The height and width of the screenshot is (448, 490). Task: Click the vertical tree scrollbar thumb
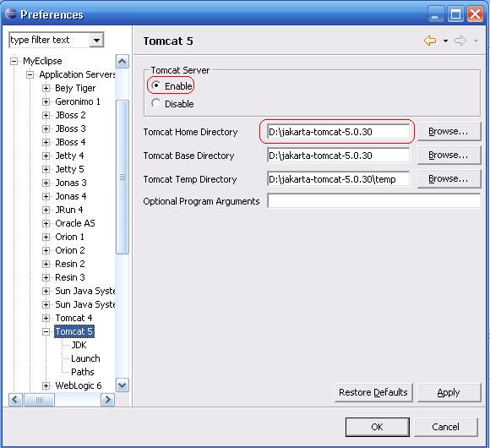click(x=122, y=178)
